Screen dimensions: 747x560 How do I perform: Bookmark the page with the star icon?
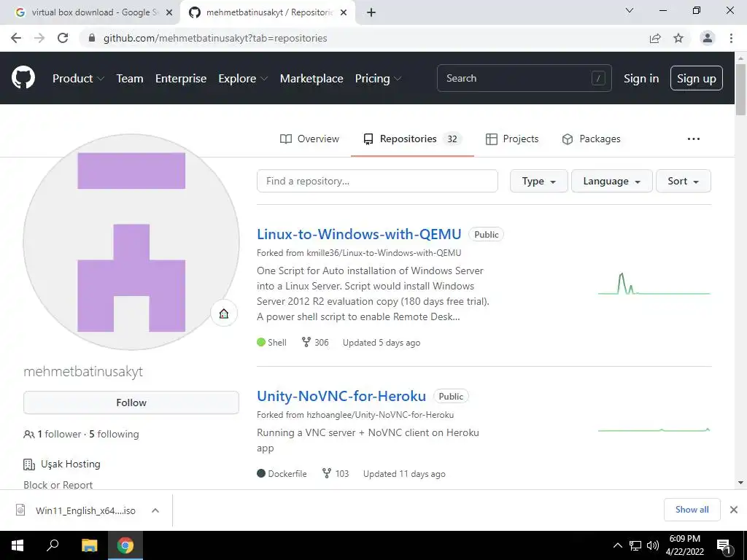(x=678, y=38)
